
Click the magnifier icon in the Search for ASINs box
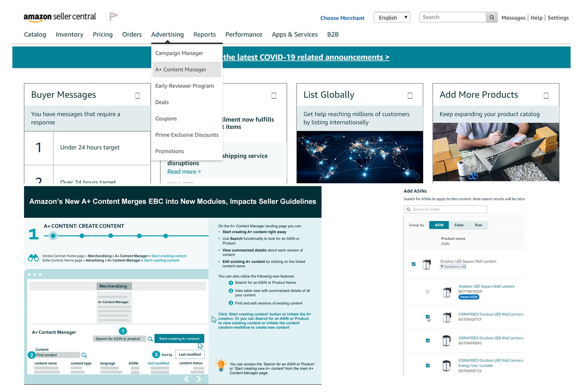[x=408, y=209]
